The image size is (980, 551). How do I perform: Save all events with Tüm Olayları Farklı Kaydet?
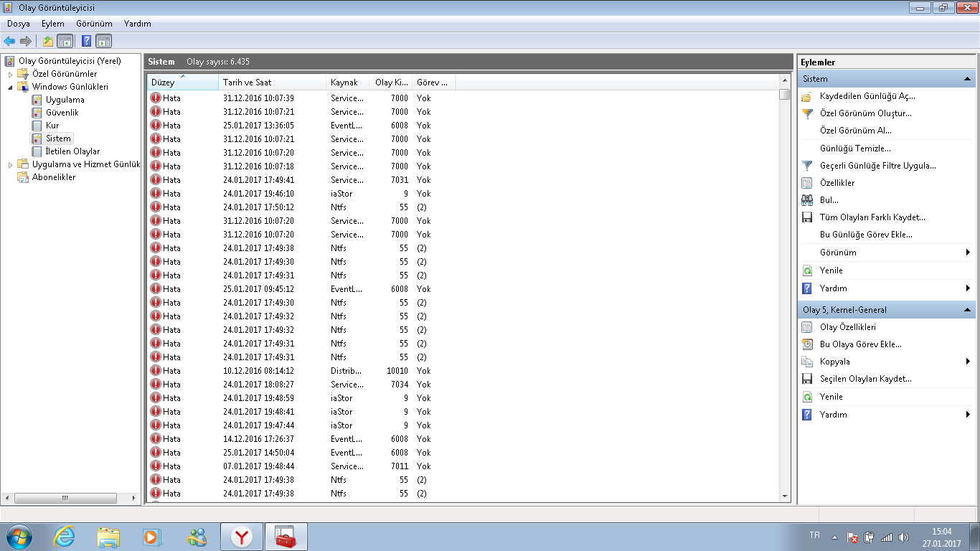coord(872,217)
